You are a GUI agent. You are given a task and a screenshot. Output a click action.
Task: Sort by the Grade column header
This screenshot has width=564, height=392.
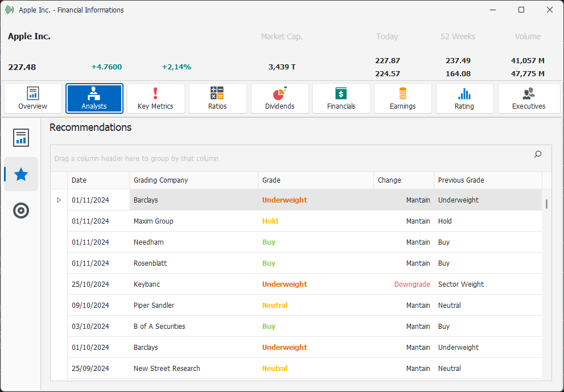(x=316, y=180)
